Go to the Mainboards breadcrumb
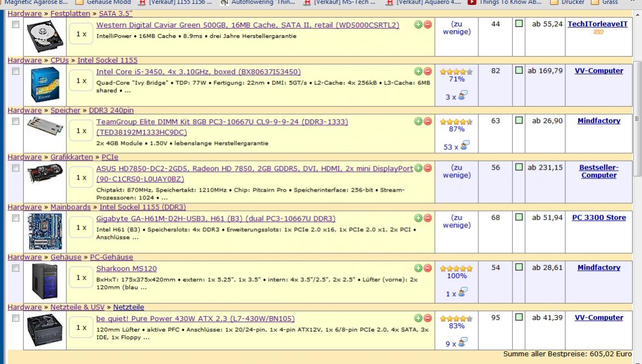The image size is (642, 364). [70, 207]
